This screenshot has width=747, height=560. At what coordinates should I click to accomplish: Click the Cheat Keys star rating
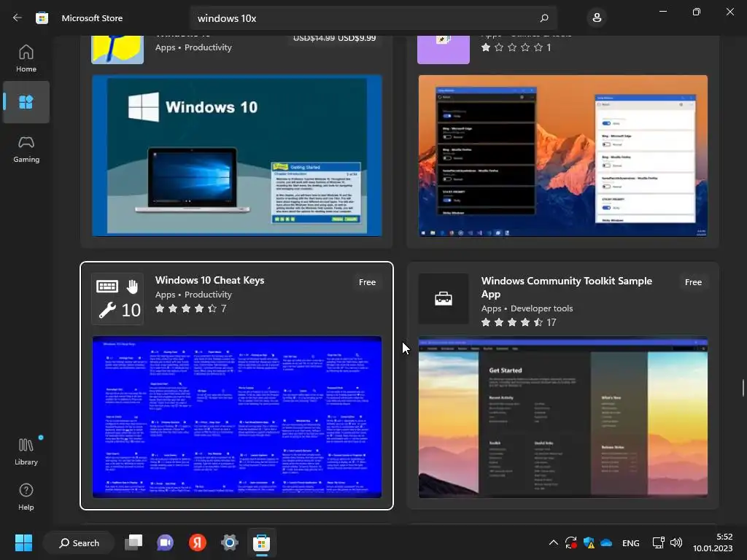[190, 308]
